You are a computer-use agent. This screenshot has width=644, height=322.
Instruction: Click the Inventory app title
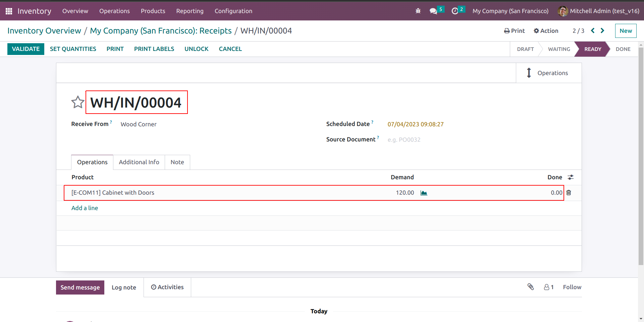click(34, 11)
